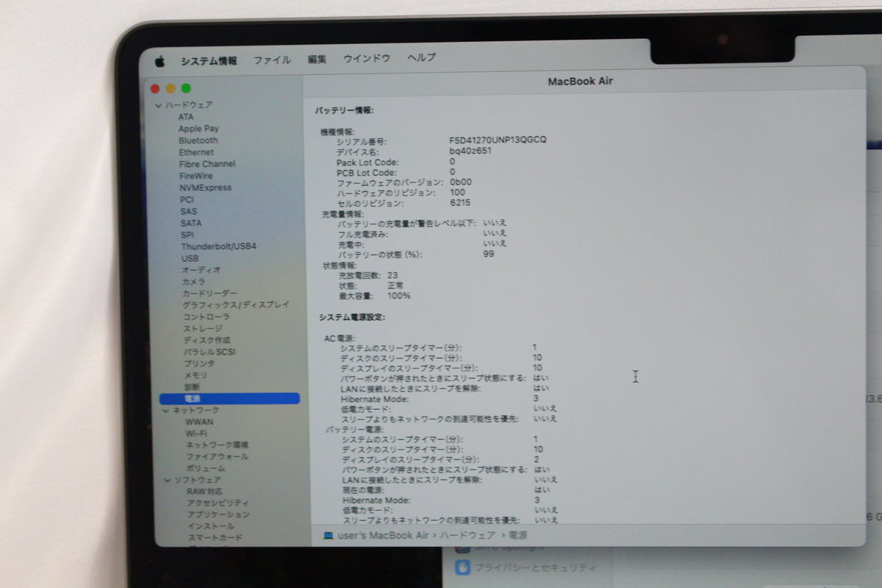Viewport: 882px width, 588px height.
Task: Open the Apple menu
Action: (159, 61)
